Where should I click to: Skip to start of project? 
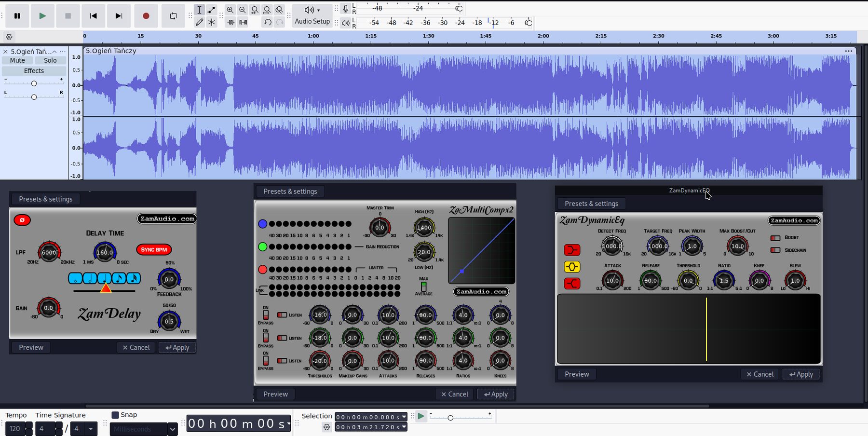(x=94, y=16)
